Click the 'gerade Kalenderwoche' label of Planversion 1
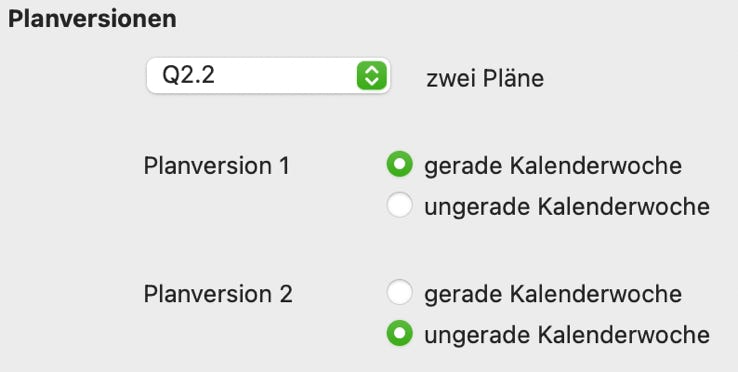Screen dimensions: 738x372 pos(553,166)
